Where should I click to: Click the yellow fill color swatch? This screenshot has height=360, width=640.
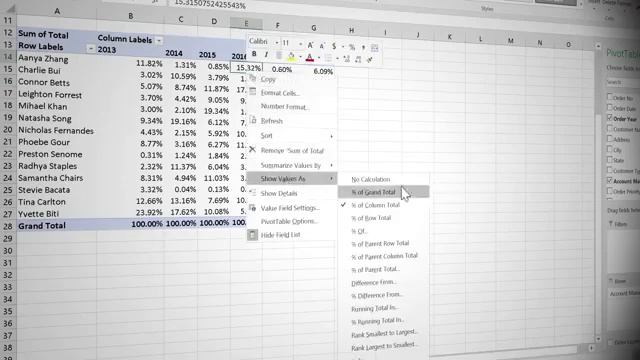[291, 56]
